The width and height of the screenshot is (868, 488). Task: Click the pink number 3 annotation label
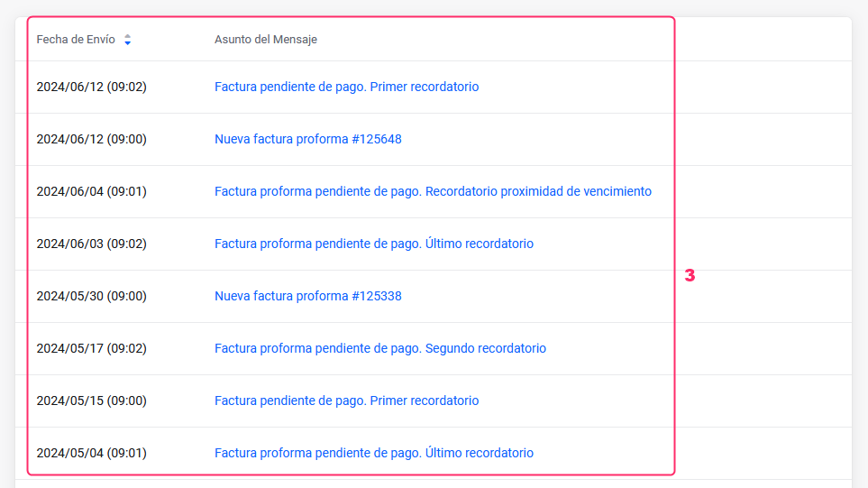click(x=690, y=276)
